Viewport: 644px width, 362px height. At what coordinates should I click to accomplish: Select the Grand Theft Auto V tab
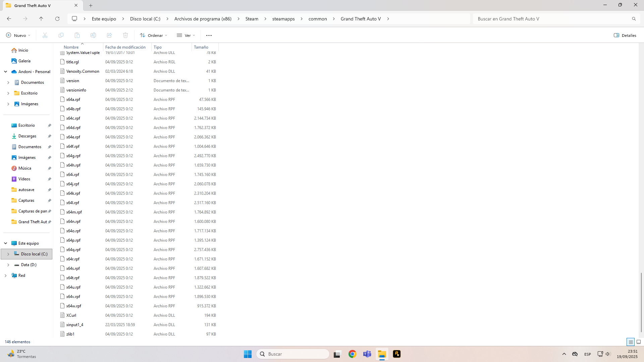[x=33, y=5]
